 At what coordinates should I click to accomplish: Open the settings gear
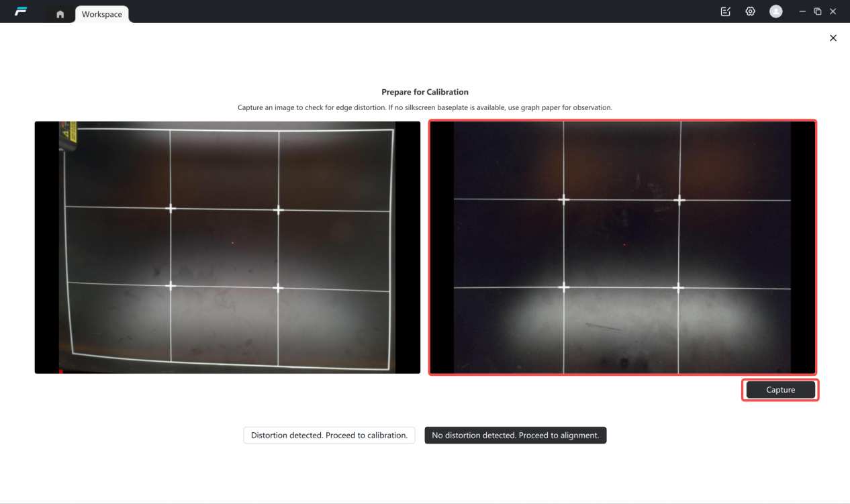click(751, 11)
